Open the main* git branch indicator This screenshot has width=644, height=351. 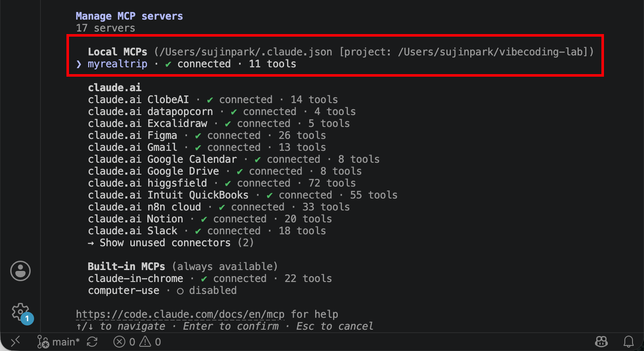pos(59,342)
